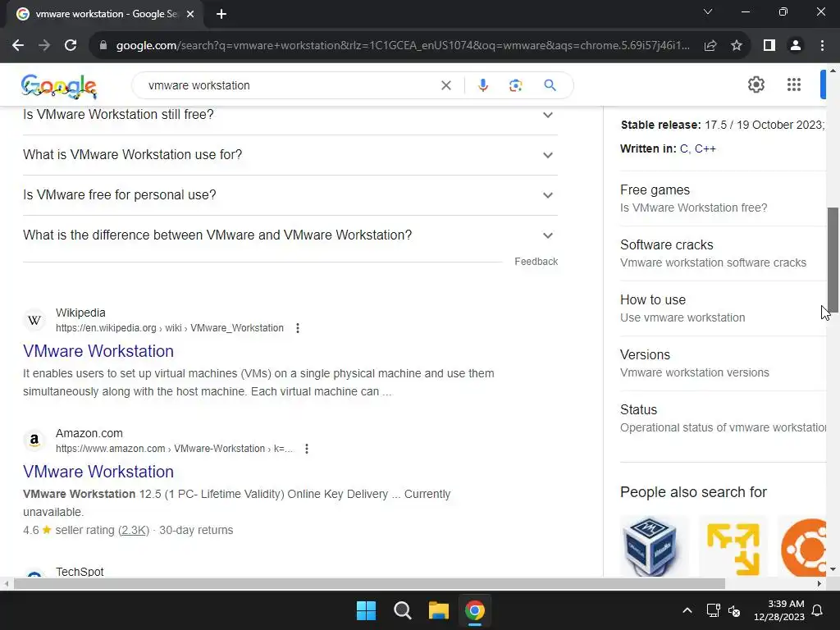View site information lock icon
This screenshot has height=630, width=840.
click(103, 46)
